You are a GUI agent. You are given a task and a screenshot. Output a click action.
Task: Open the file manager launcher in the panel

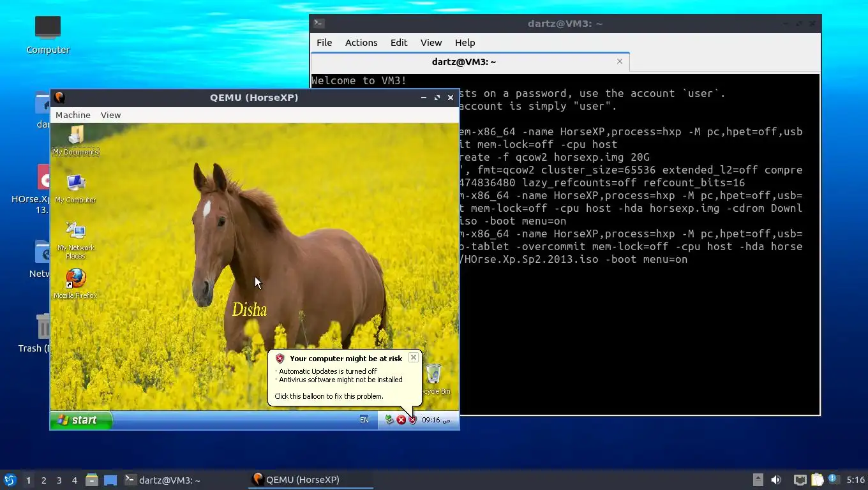92,480
